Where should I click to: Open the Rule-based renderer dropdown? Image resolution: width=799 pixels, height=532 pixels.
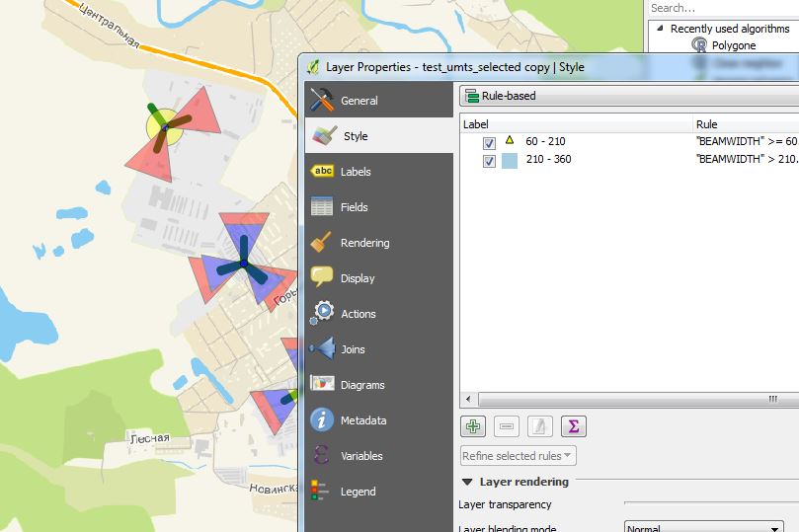click(x=628, y=97)
